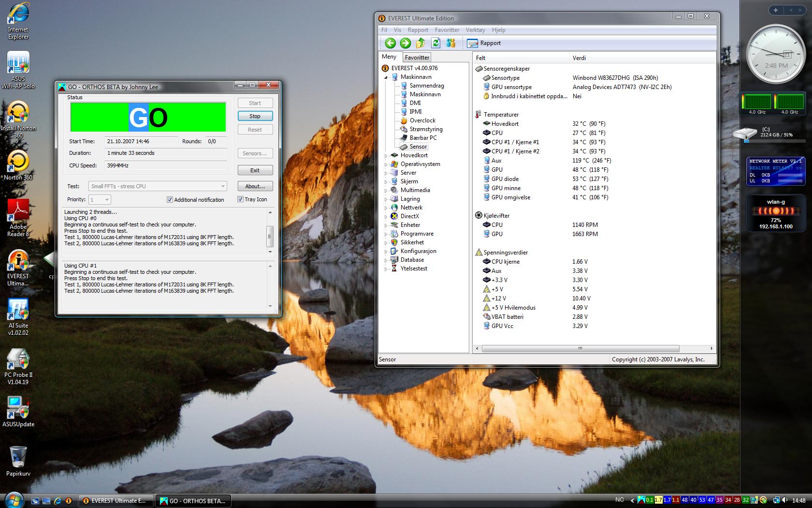Click the horizontal scrollbar in EVEREST details pane

[580, 348]
